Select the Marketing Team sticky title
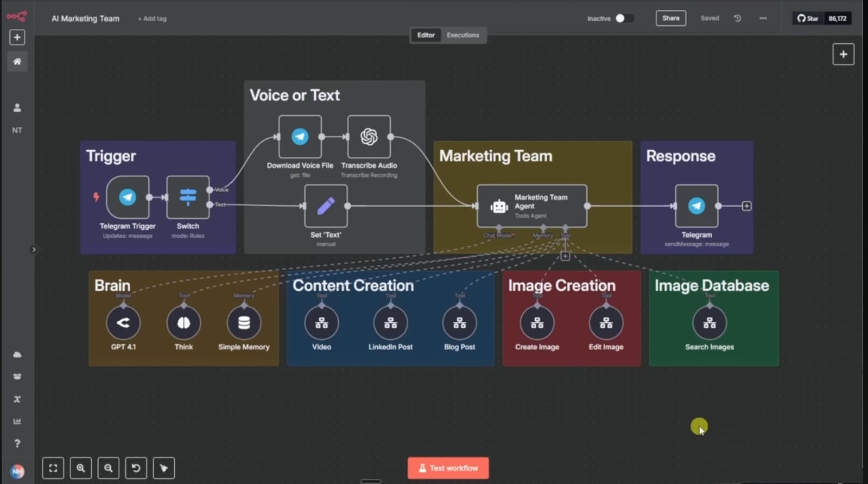 (x=496, y=156)
